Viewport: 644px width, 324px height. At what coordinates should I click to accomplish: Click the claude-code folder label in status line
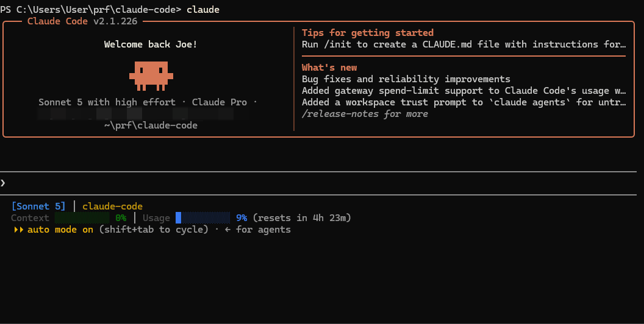[x=113, y=206]
